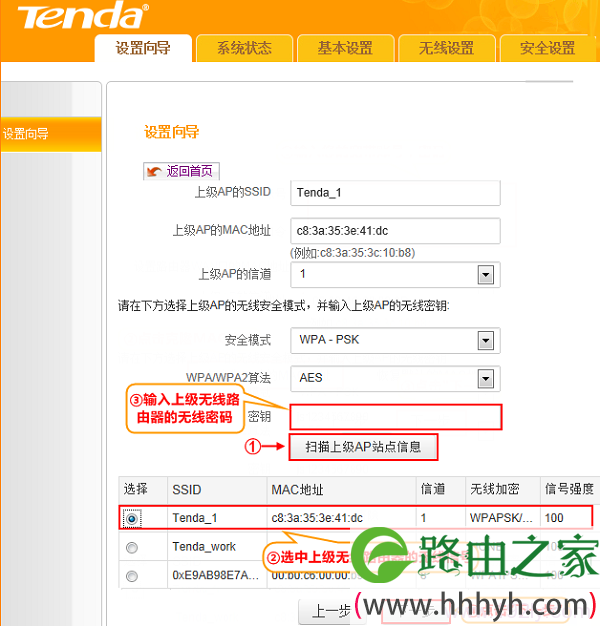Image resolution: width=600 pixels, height=626 pixels.
Task: Click the 返回首页 link
Action: pyautogui.click(x=190, y=171)
